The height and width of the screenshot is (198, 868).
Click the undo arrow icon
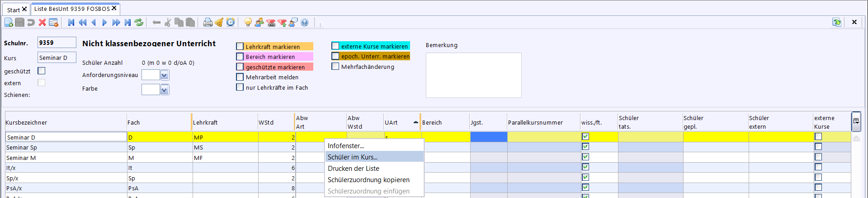[x=31, y=22]
